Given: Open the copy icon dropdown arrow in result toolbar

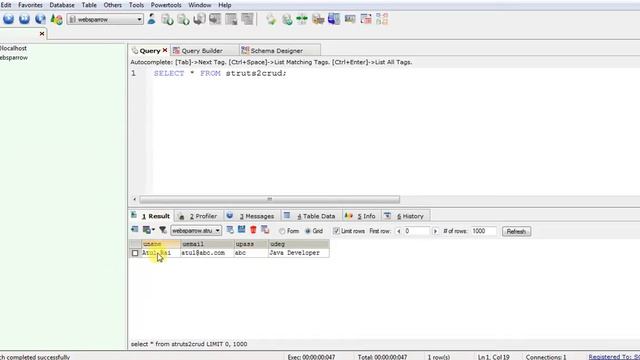Looking at the screenshot, I should click(x=153, y=230).
